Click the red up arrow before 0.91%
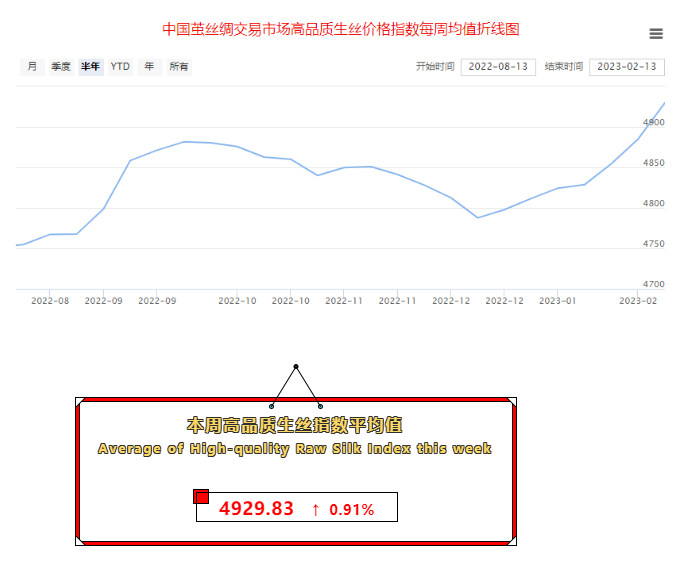 316,509
